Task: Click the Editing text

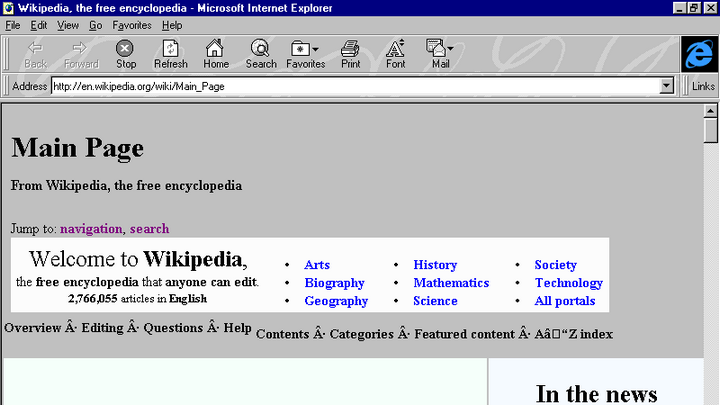Action: coord(102,328)
